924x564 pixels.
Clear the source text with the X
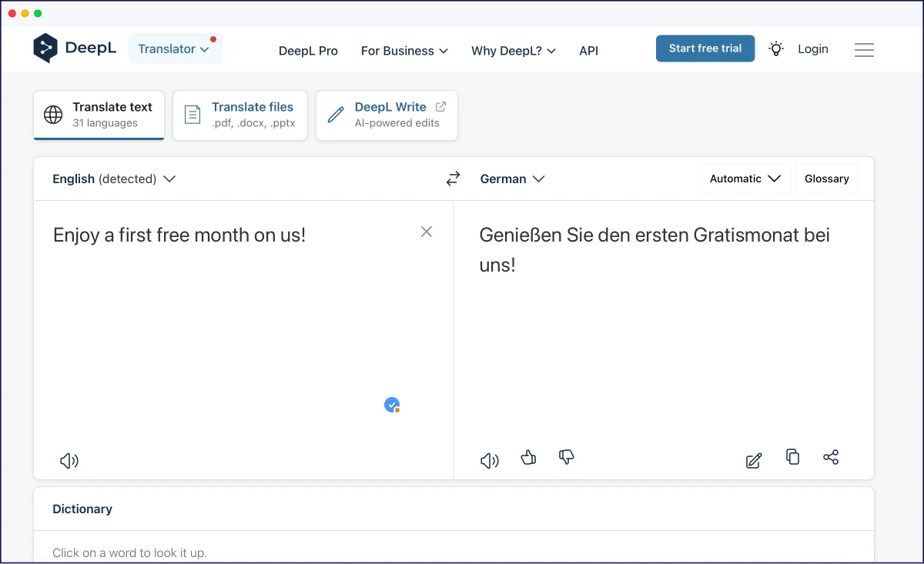click(x=427, y=232)
